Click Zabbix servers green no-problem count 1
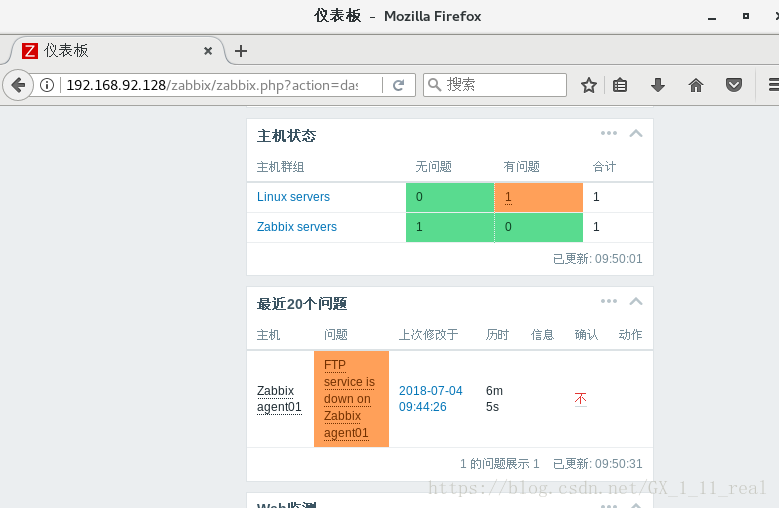 tap(450, 227)
